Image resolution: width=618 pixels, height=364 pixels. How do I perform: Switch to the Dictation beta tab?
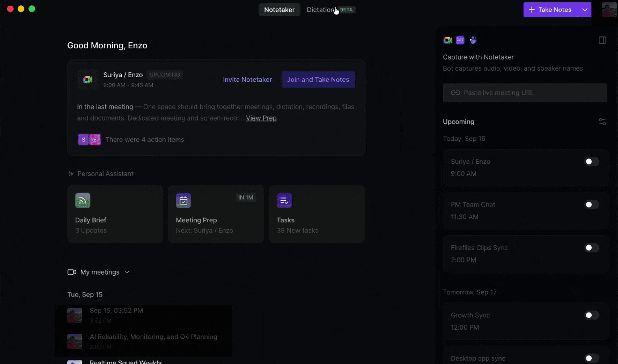coord(331,10)
